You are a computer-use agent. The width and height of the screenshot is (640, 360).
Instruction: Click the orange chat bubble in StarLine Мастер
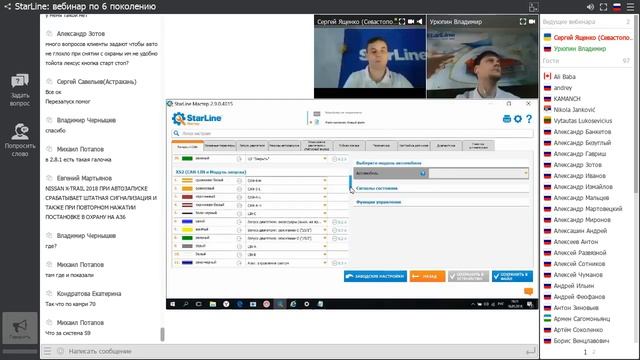(x=528, y=291)
